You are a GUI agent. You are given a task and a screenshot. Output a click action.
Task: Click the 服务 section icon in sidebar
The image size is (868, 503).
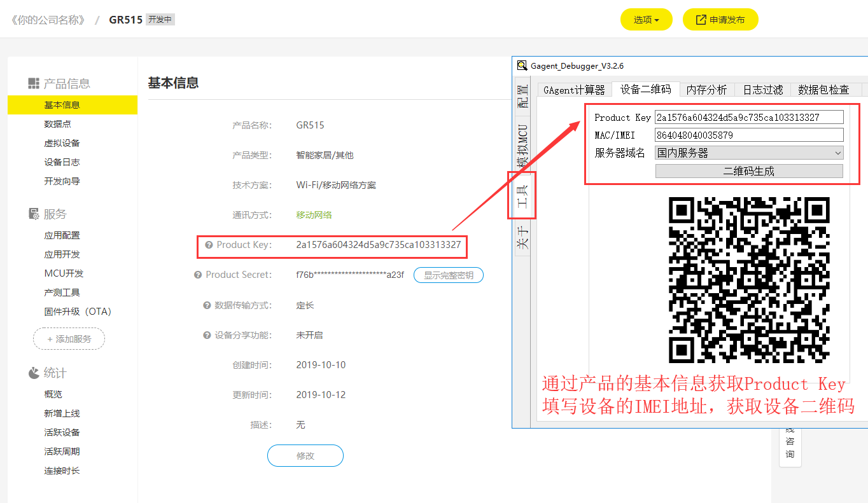tap(34, 214)
